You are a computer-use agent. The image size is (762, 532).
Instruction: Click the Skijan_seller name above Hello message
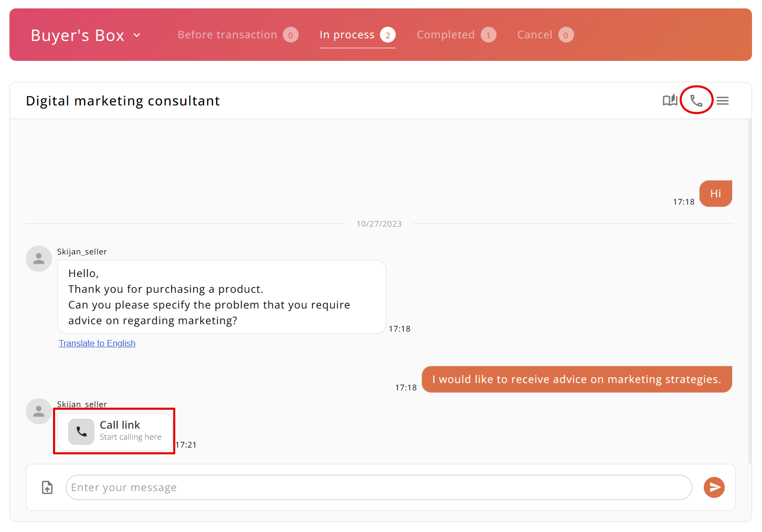click(x=82, y=252)
